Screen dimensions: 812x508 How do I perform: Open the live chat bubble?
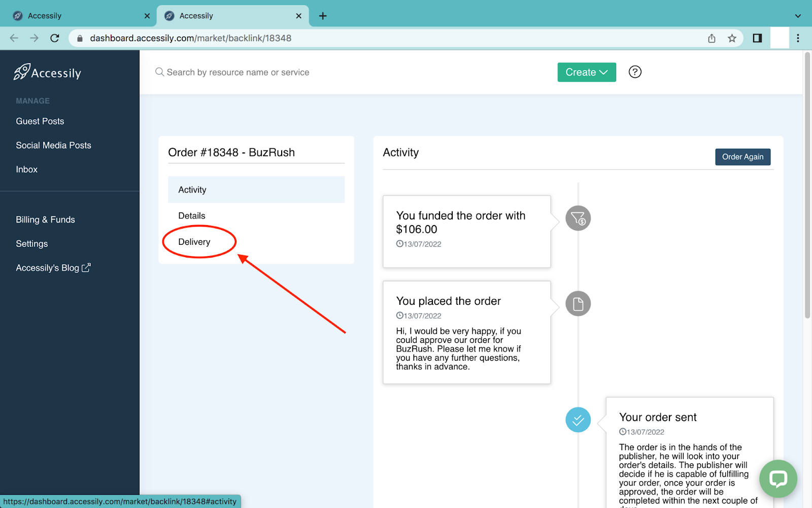[778, 479]
